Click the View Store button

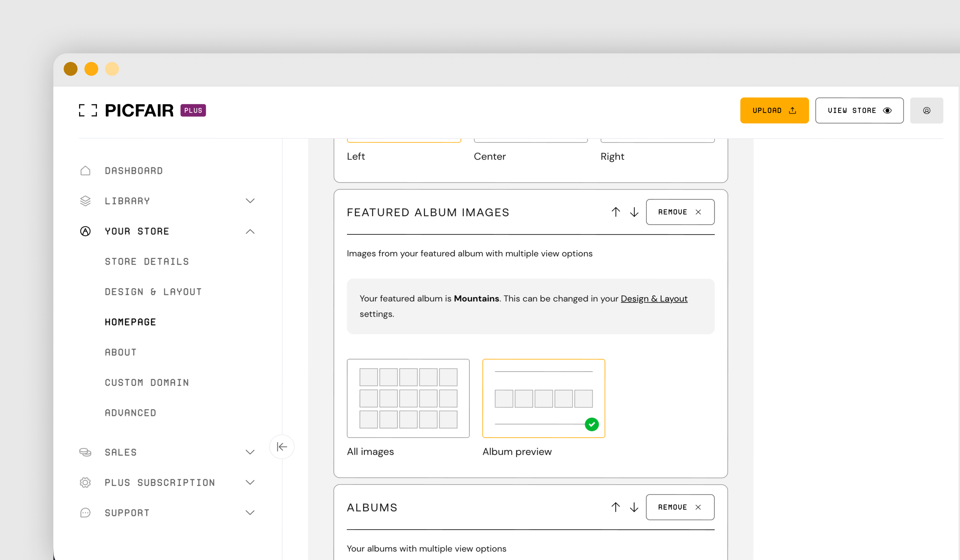tap(859, 110)
